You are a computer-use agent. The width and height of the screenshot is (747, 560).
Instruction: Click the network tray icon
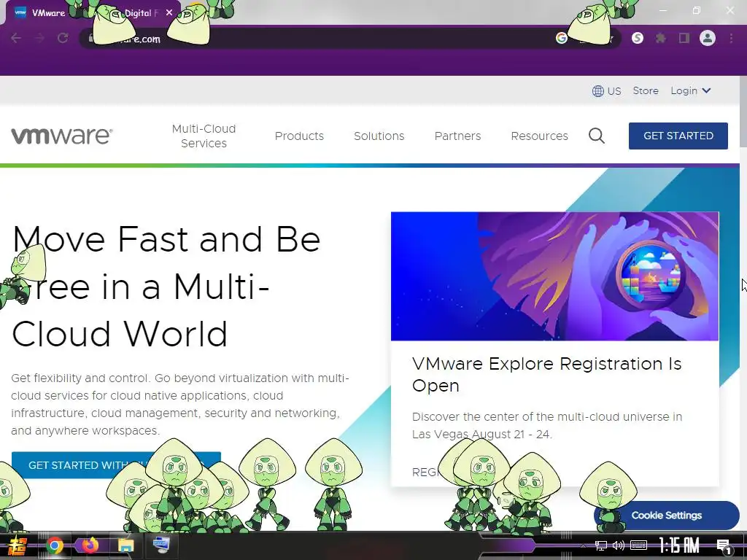[601, 545]
